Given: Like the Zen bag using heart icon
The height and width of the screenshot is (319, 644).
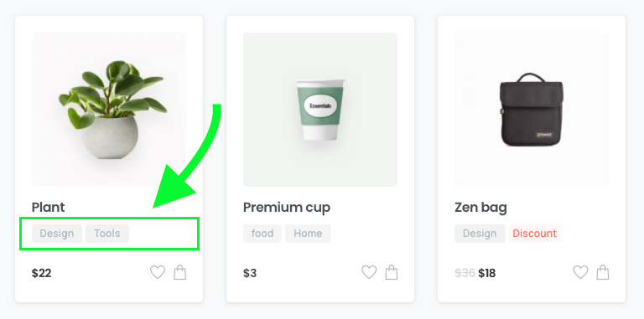Looking at the screenshot, I should pyautogui.click(x=580, y=272).
